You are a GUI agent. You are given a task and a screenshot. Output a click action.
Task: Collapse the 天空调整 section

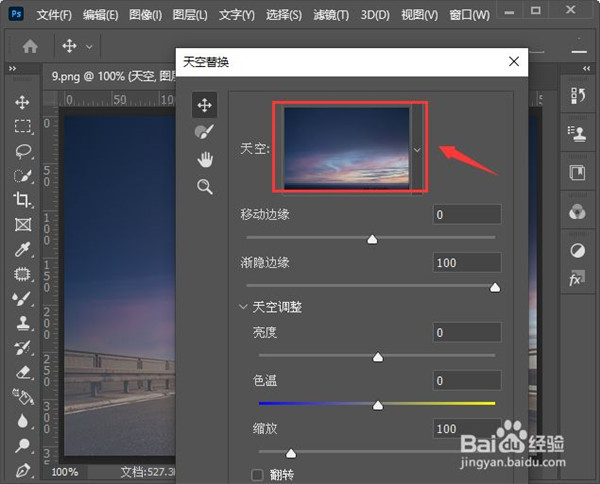pos(243,307)
